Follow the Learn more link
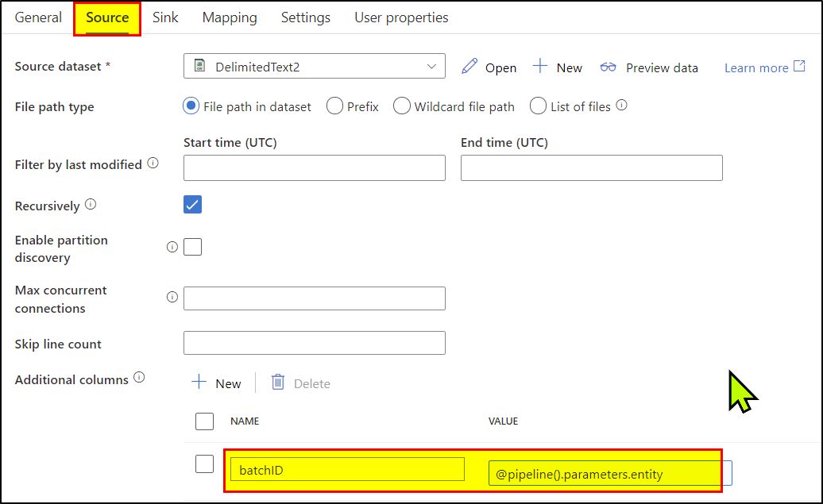 click(x=756, y=67)
